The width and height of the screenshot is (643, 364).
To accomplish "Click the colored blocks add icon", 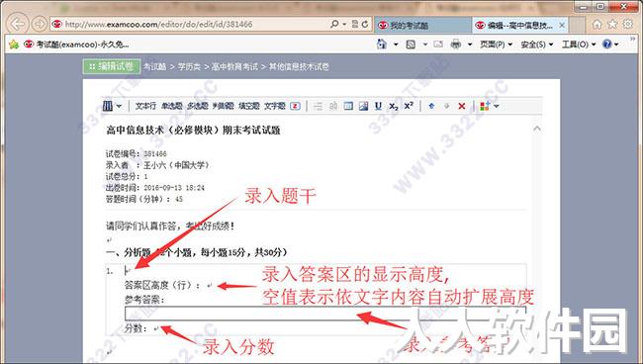I will pyautogui.click(x=485, y=106).
